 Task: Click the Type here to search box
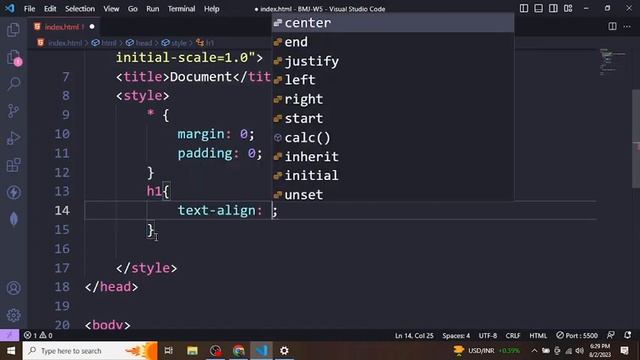90,351
